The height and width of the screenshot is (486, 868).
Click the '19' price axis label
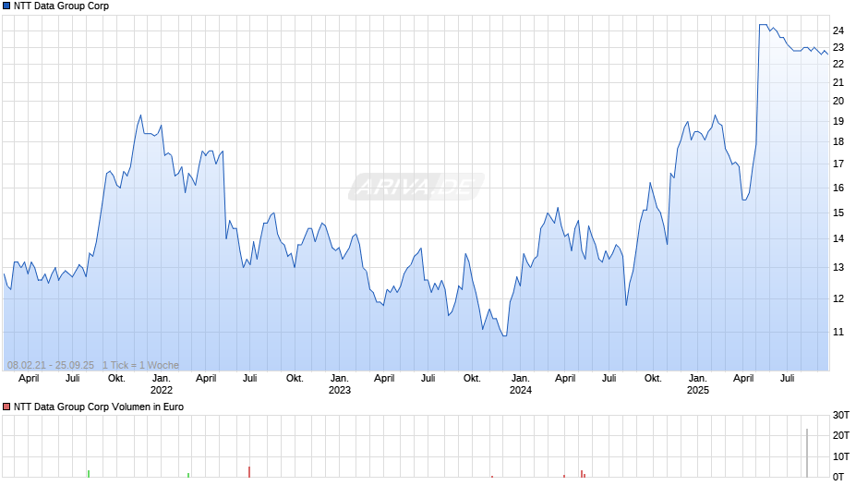[838, 121]
